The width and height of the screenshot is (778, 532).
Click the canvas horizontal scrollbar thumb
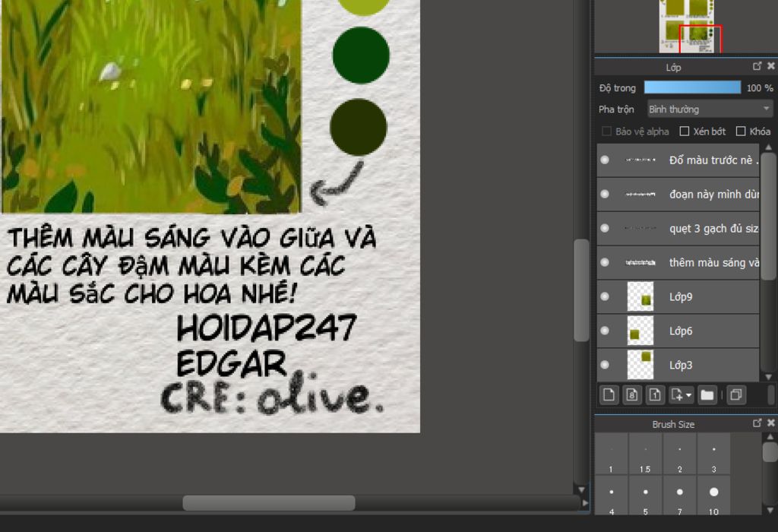pos(269,502)
